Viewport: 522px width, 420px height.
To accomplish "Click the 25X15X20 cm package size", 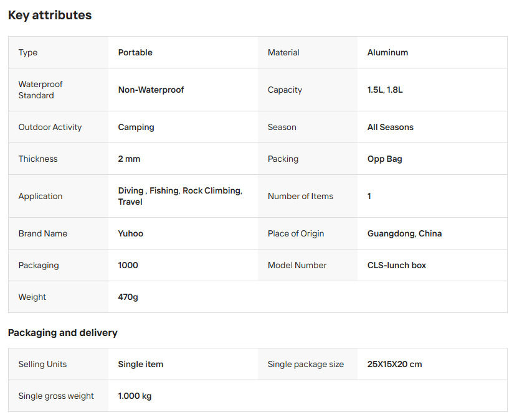I will tap(394, 365).
